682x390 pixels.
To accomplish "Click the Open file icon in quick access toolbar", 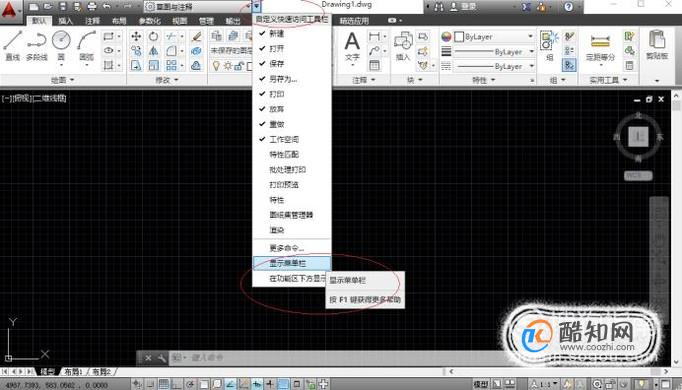I will [48, 7].
